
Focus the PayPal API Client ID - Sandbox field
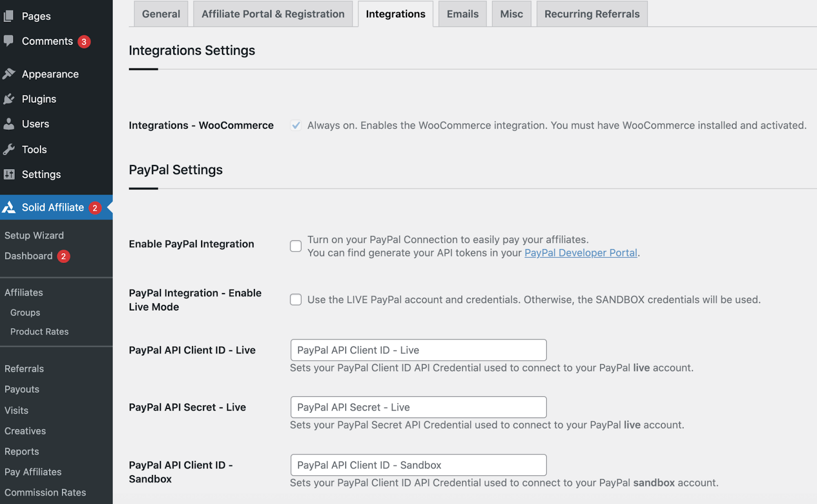click(x=418, y=465)
